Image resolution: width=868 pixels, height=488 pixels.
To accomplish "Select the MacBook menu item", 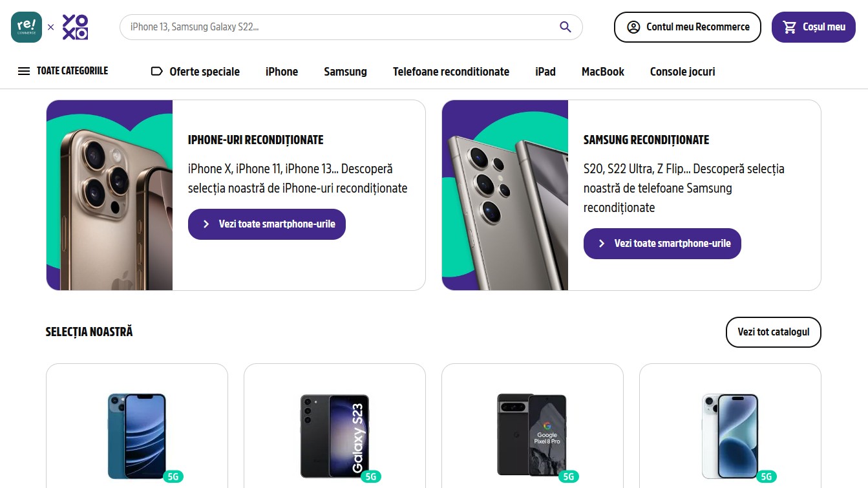I will (x=603, y=72).
